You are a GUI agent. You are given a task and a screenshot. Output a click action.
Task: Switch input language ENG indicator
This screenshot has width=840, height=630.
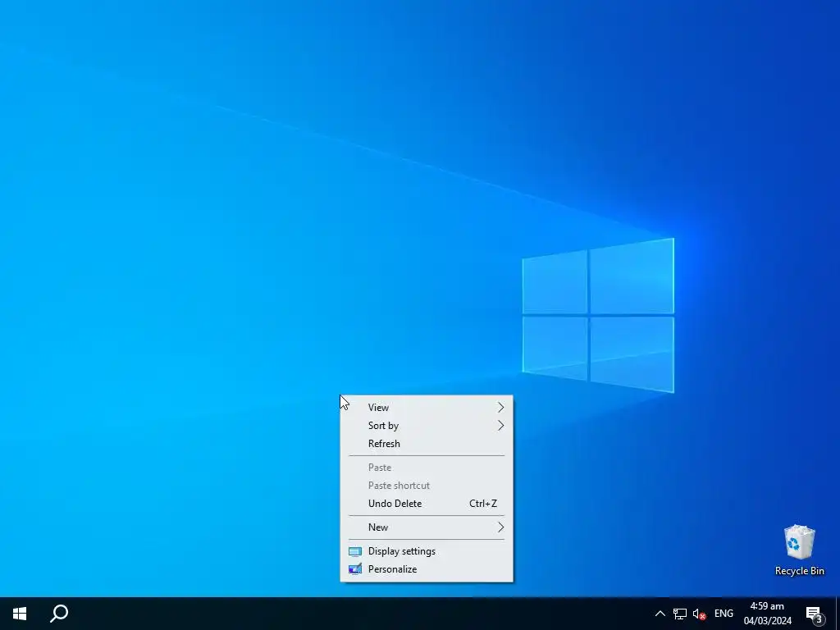(x=724, y=614)
